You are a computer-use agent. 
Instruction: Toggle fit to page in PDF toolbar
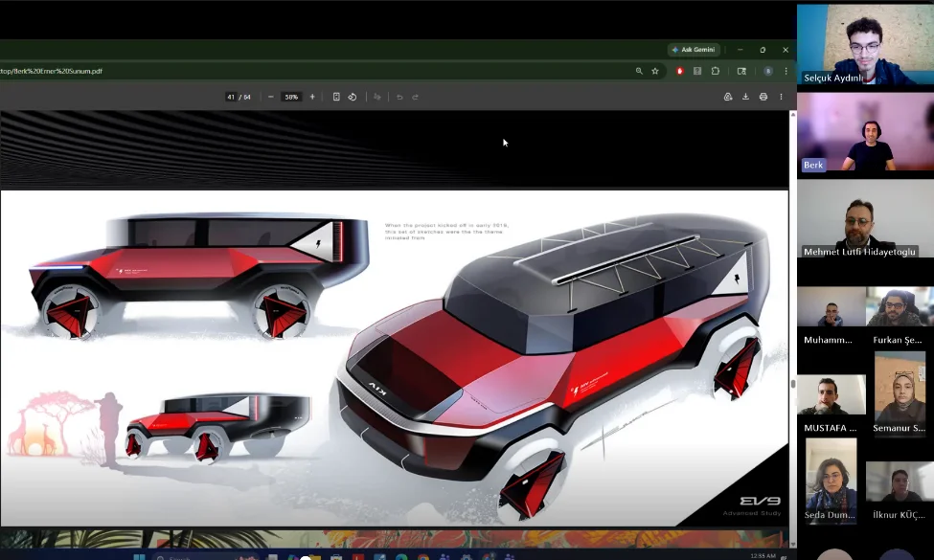point(336,97)
